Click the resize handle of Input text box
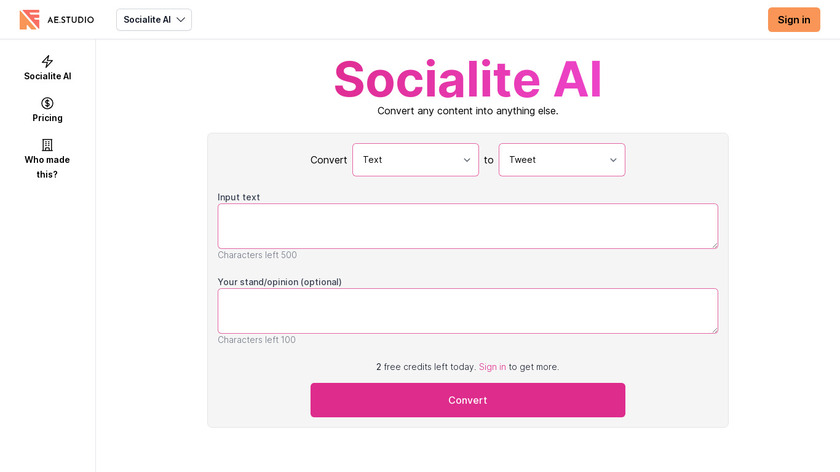The image size is (840, 472). tap(713, 244)
